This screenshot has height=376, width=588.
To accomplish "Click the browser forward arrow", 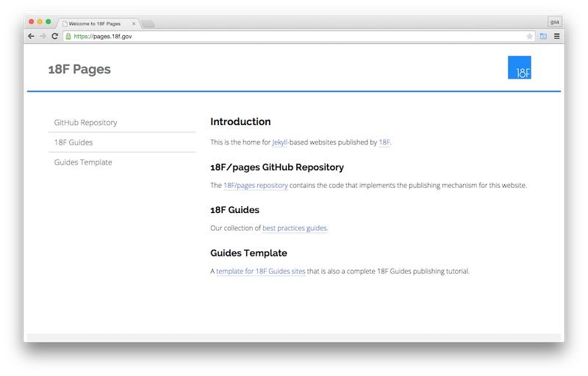I will [43, 36].
